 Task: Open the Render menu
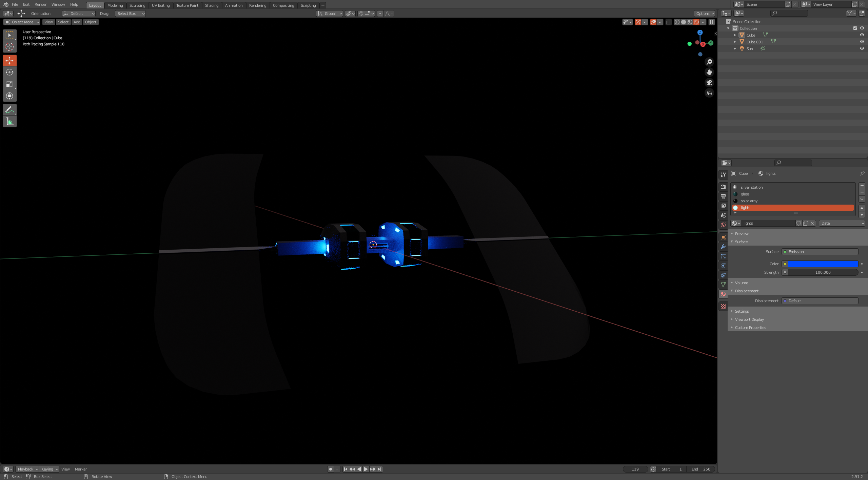(x=40, y=4)
